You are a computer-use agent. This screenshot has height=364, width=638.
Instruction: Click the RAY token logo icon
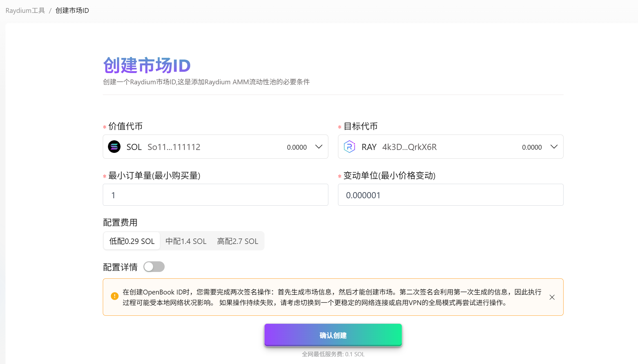(349, 147)
